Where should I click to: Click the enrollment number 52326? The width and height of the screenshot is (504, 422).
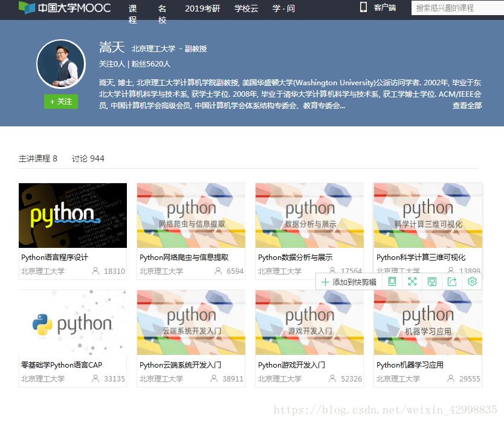(351, 378)
